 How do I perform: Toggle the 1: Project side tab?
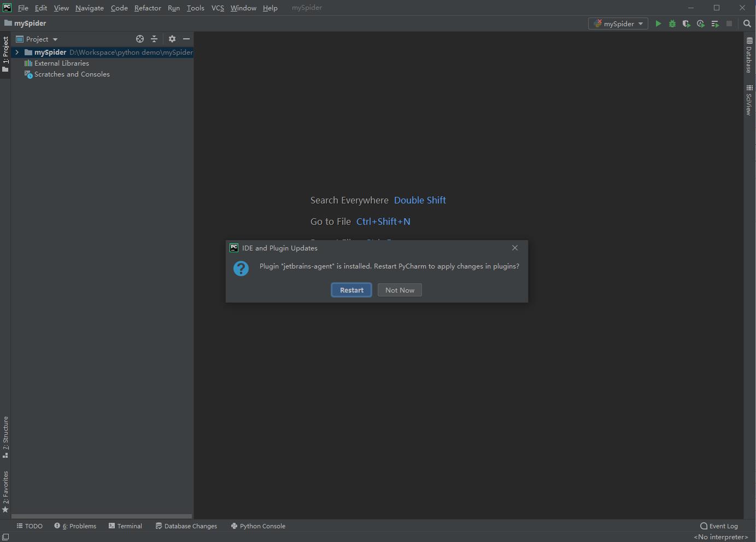(x=5, y=54)
